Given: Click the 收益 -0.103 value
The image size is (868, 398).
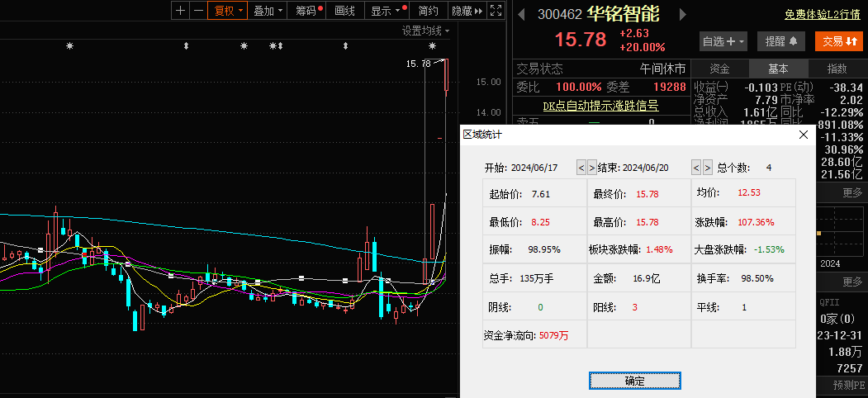Looking at the screenshot, I should [761, 88].
